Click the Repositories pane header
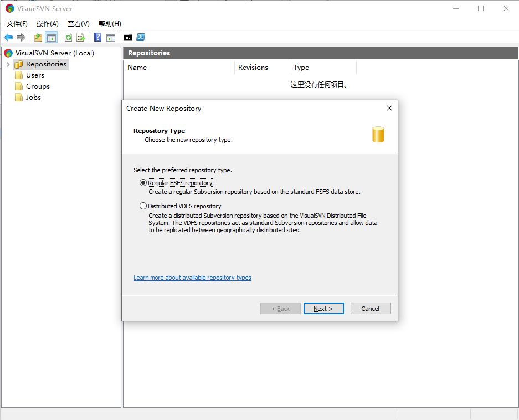Image resolution: width=519 pixels, height=420 pixels. pos(320,53)
